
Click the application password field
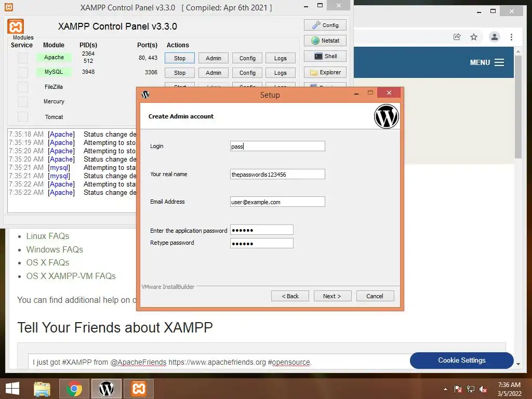[262, 230]
